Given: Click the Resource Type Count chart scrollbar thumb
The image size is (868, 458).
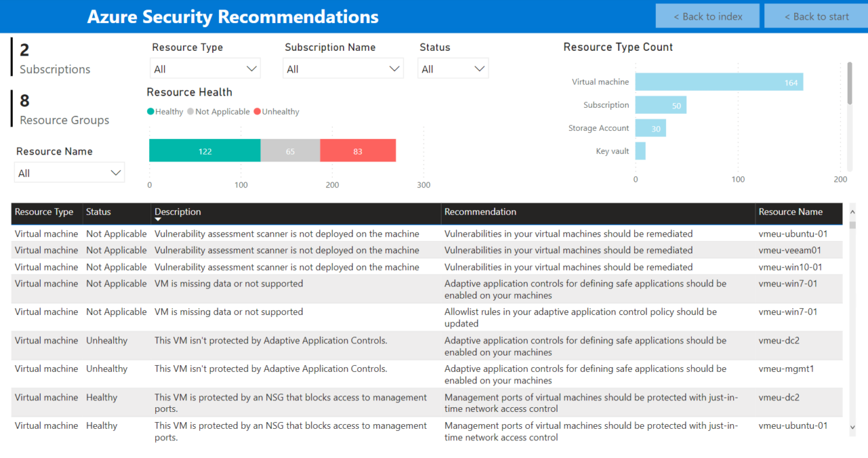Looking at the screenshot, I should [x=850, y=83].
